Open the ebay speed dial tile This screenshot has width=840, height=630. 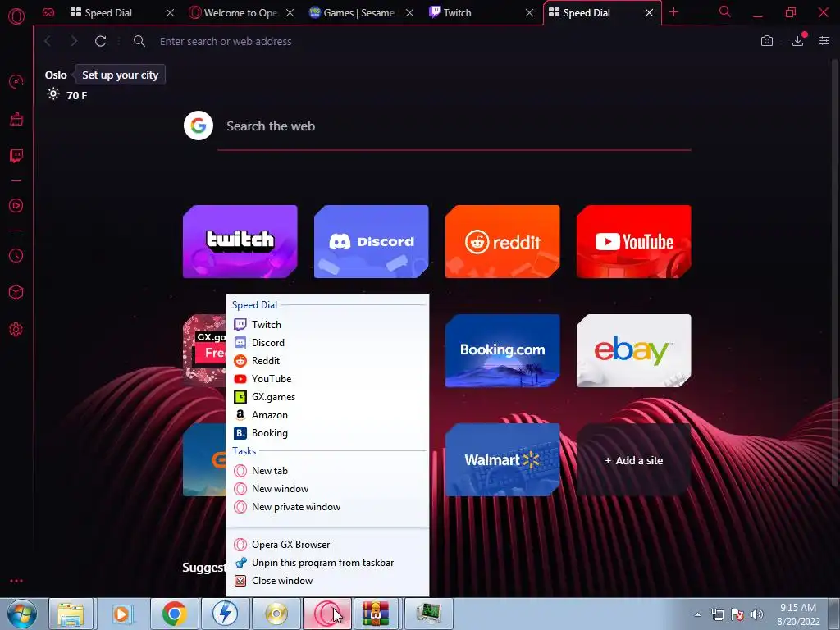click(634, 351)
